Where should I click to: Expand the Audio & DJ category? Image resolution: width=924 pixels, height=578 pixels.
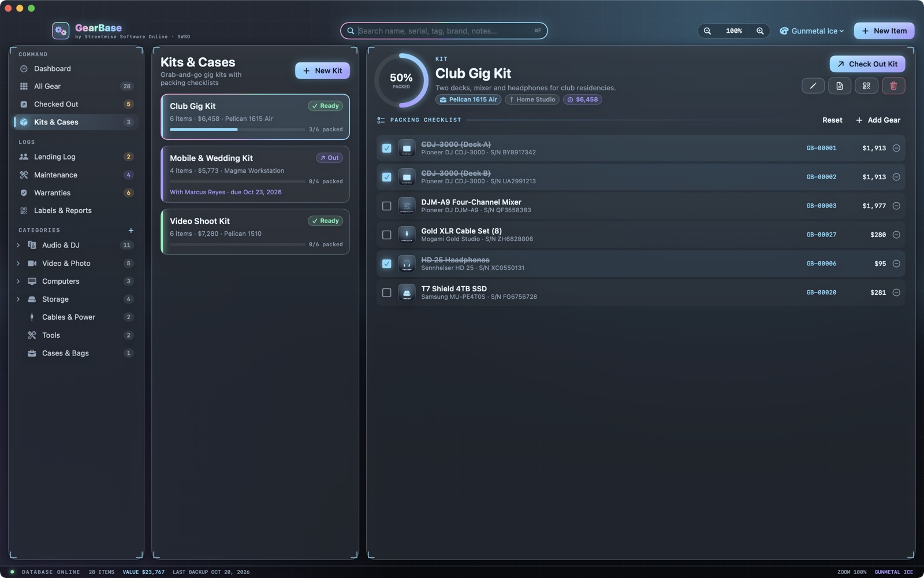(x=18, y=245)
